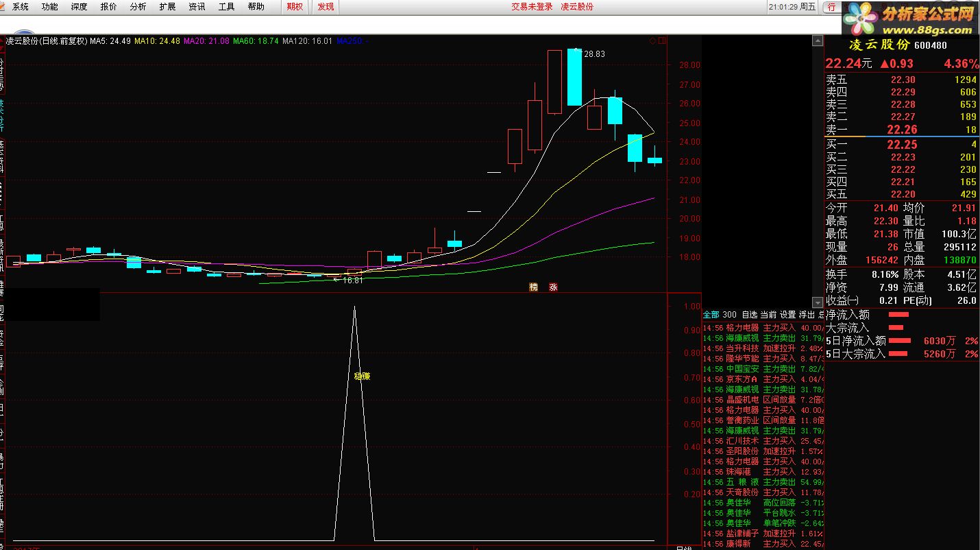This screenshot has height=550, width=980.
Task: Open the 工具 menu
Action: [226, 7]
